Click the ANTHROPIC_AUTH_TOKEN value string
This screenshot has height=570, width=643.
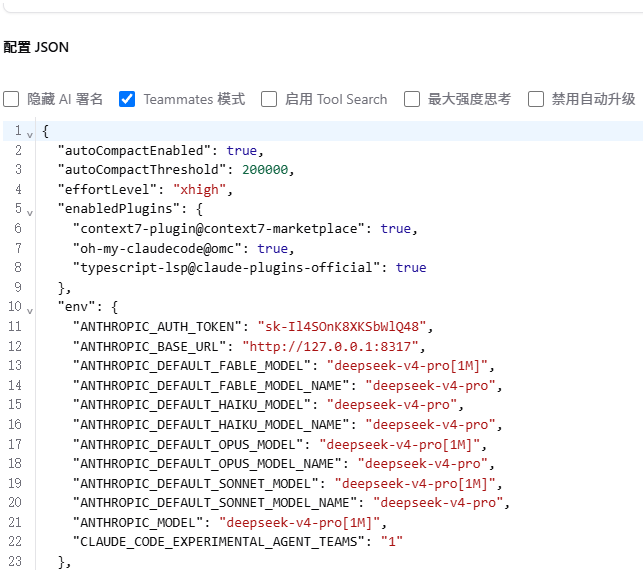pyautogui.click(x=342, y=327)
